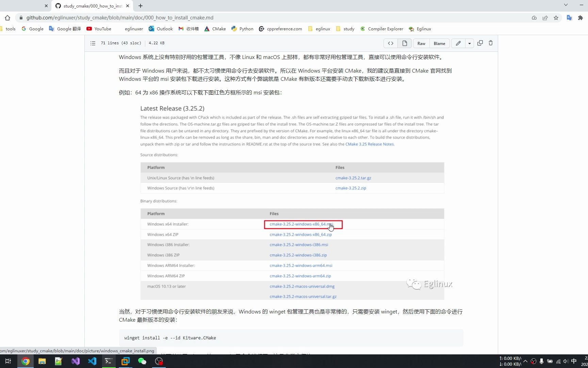Open the file outline (table of contents) icon
Screen dimensions: 588x368
click(93, 43)
